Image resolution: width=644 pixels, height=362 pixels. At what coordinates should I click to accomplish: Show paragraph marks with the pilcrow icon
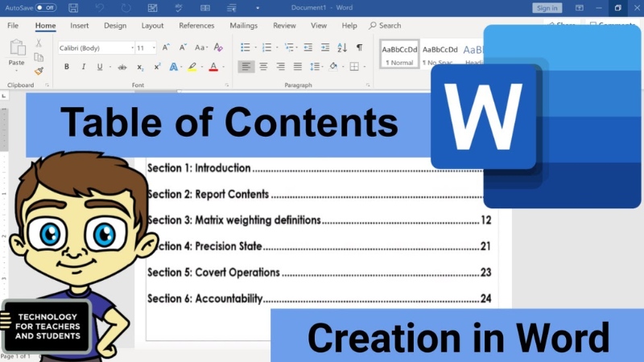click(359, 47)
